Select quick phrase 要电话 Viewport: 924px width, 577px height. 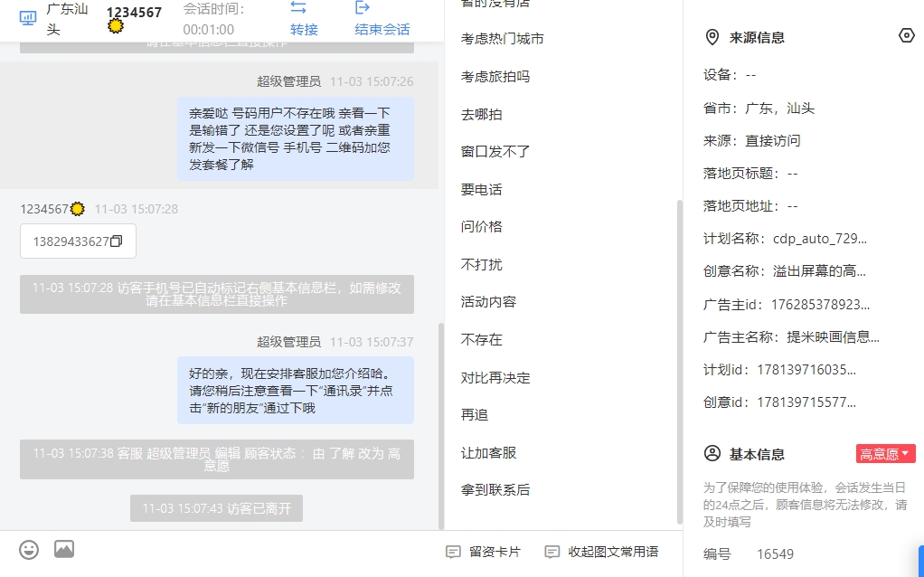[482, 190]
